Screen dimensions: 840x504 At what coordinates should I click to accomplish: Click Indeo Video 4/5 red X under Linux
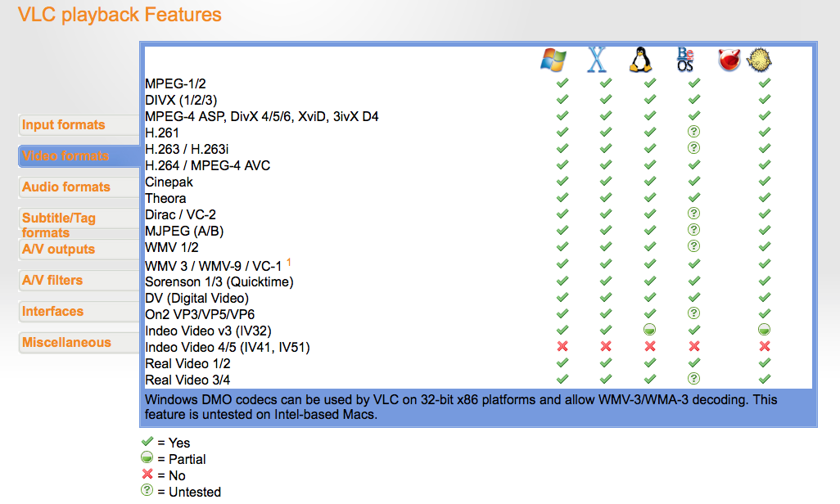click(x=650, y=347)
